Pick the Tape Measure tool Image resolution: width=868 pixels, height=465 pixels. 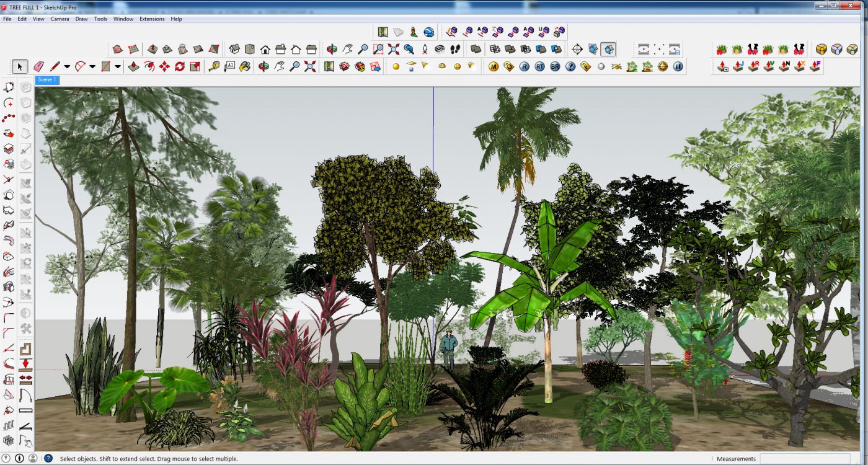(214, 66)
